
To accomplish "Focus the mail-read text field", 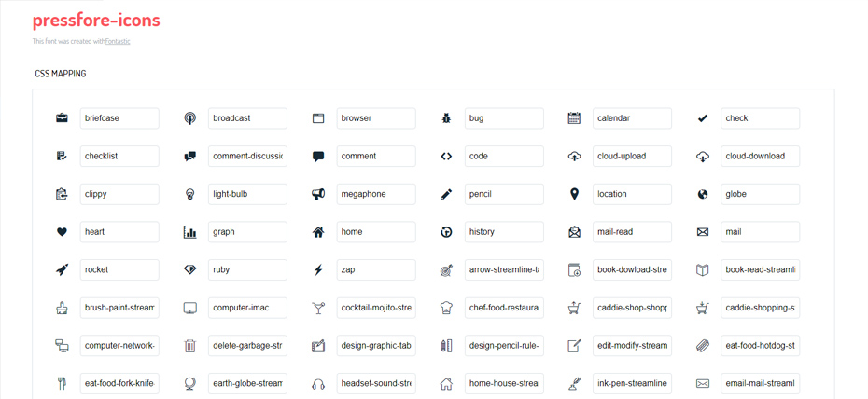I will point(632,232).
